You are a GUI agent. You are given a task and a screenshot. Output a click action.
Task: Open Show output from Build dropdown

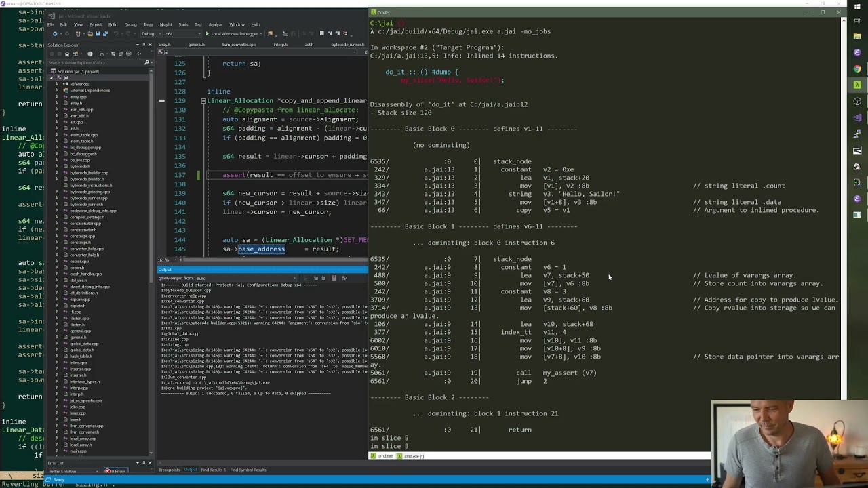pyautogui.click(x=247, y=278)
